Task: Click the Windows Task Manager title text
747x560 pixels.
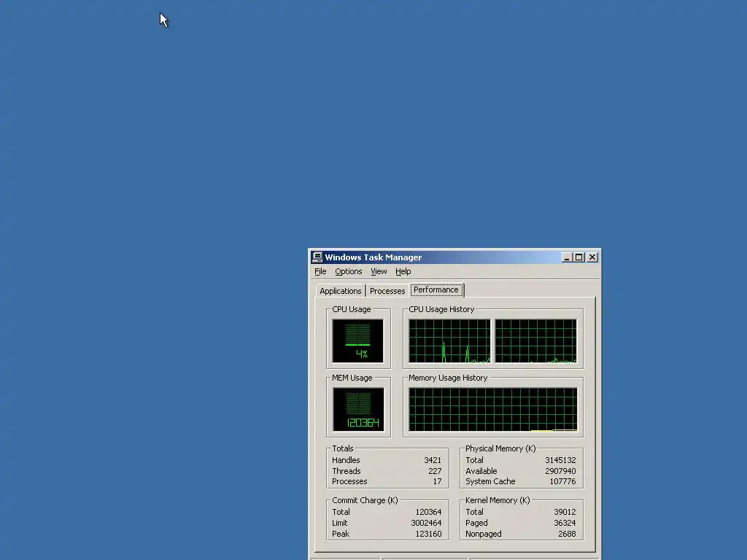Action: [x=373, y=257]
